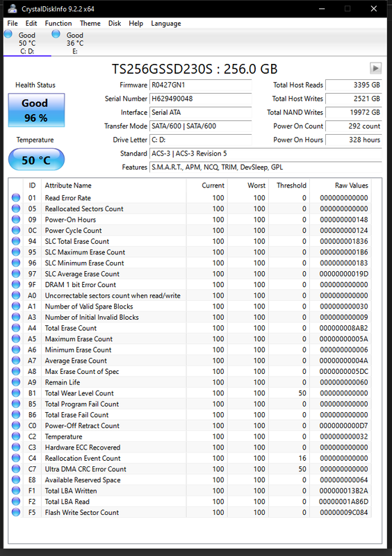
Task: Click status orb for DRAM 1 bit Error Count
Action: [x=16, y=284]
